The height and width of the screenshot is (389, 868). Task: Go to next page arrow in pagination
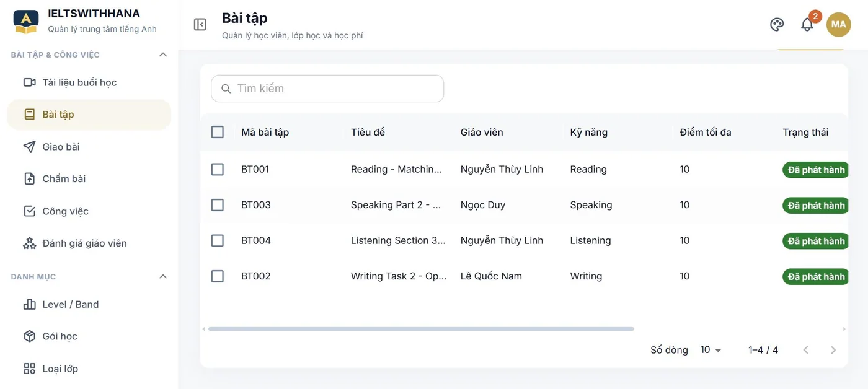tap(833, 350)
